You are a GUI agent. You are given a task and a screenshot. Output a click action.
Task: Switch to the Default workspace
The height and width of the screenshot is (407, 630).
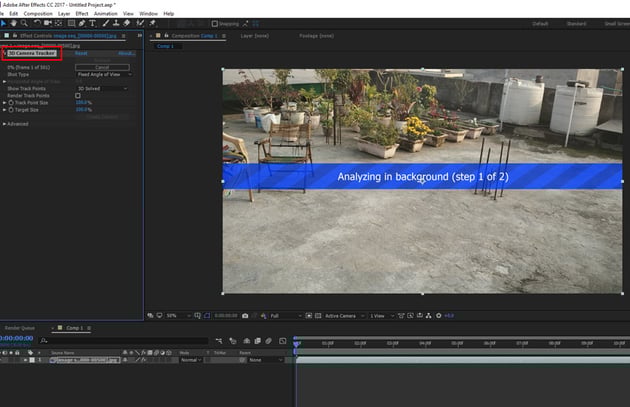pyautogui.click(x=540, y=24)
